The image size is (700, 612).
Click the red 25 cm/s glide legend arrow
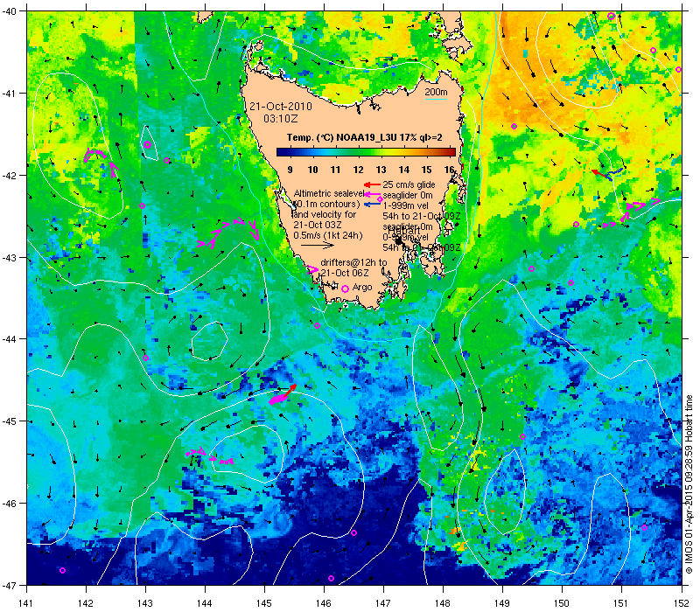tap(372, 184)
